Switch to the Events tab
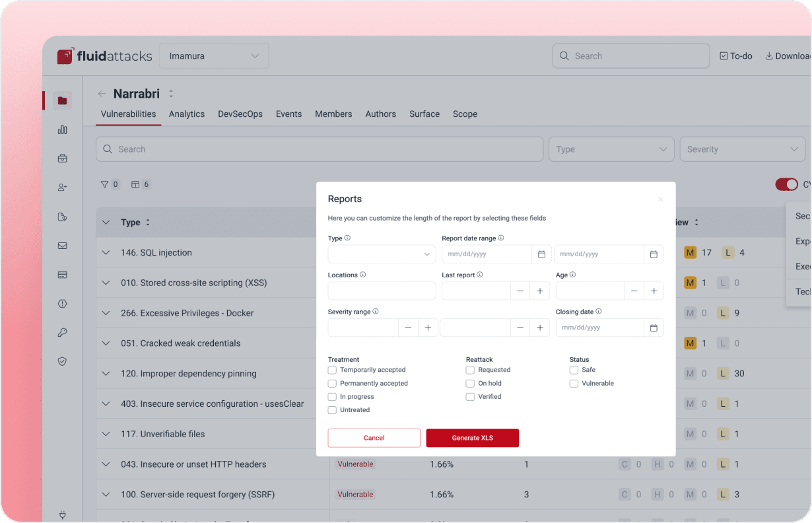This screenshot has height=523, width=812. (x=289, y=114)
